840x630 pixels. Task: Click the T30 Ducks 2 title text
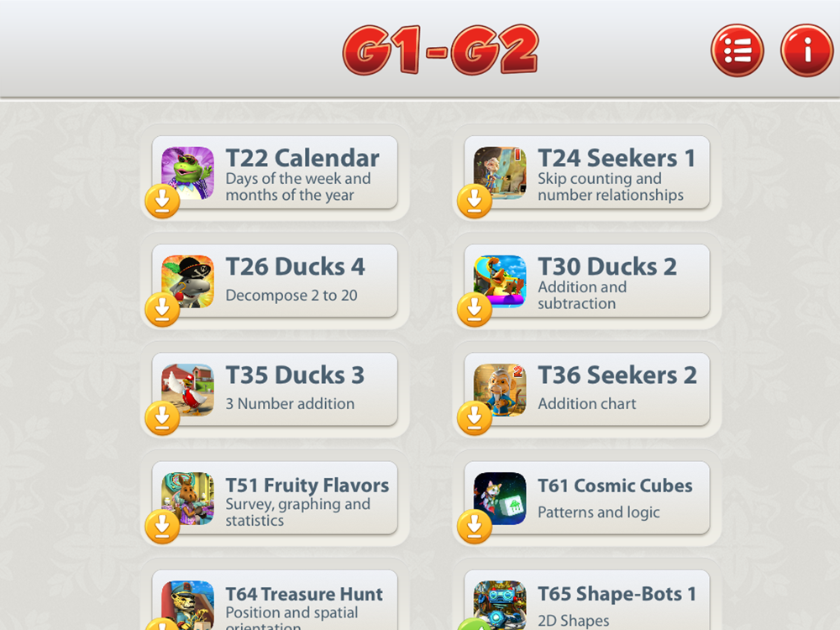coord(607,266)
